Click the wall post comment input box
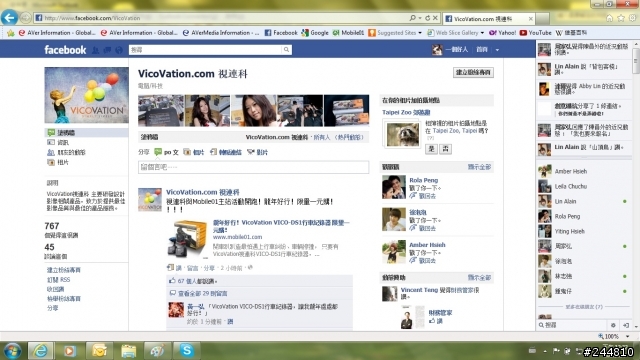This screenshot has height=360, width=640. click(253, 167)
